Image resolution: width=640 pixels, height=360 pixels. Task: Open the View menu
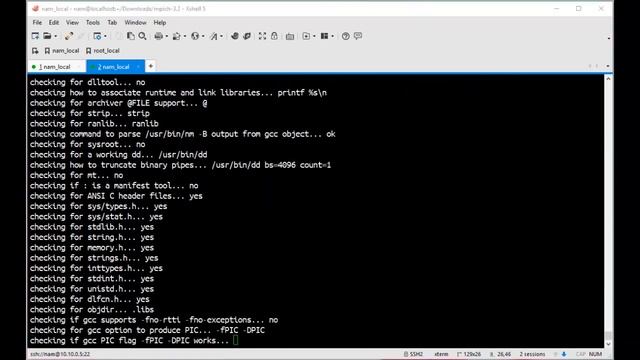72,22
